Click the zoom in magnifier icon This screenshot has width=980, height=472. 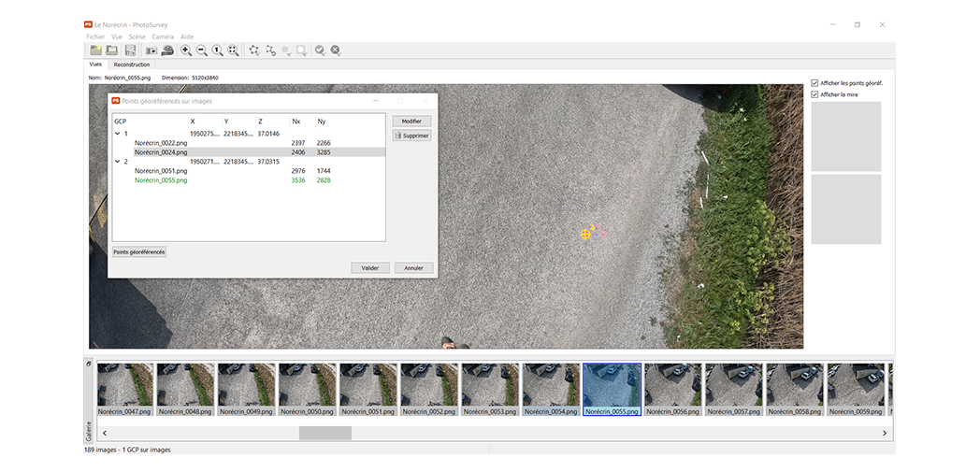tap(186, 50)
